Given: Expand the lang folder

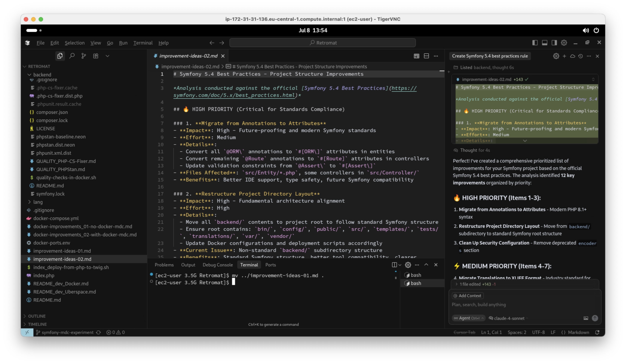Looking at the screenshot, I should point(38,202).
